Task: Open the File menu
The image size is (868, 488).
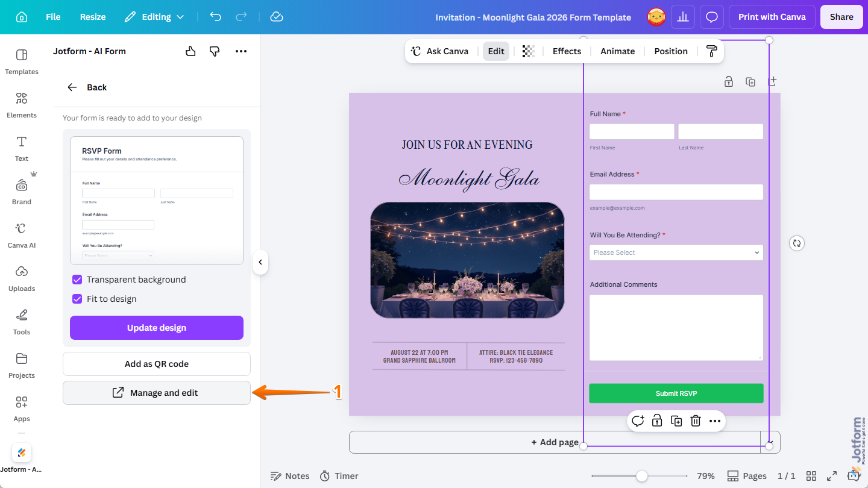Action: click(53, 17)
